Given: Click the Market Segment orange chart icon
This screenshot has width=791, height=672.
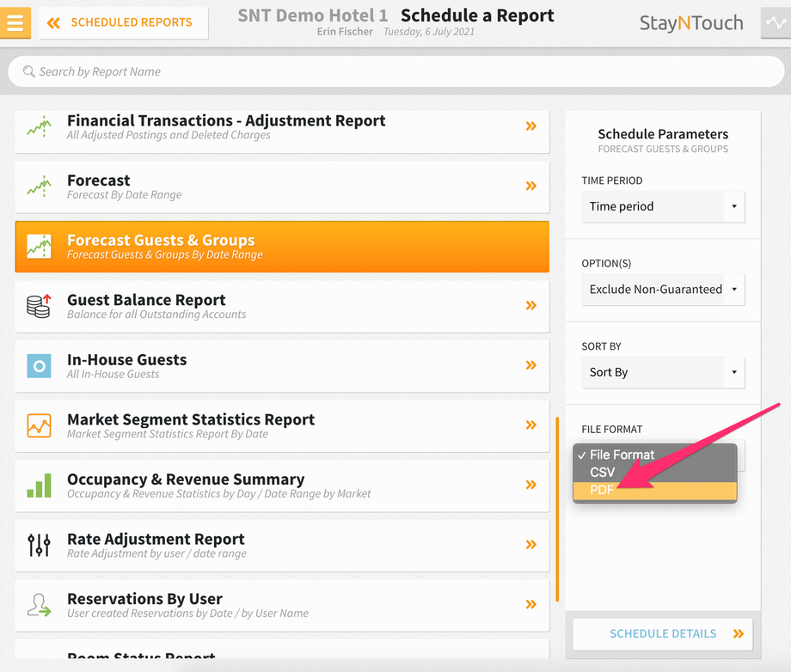Looking at the screenshot, I should point(40,426).
